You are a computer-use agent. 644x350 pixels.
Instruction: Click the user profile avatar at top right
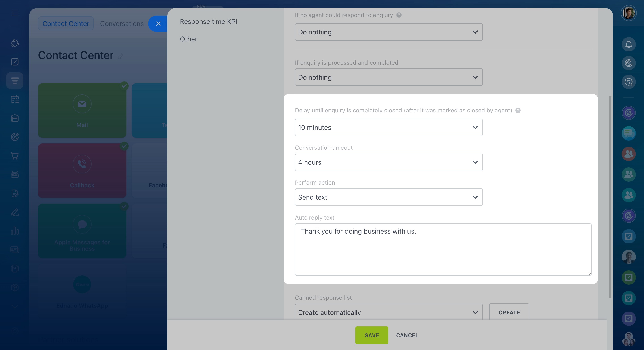pyautogui.click(x=629, y=13)
